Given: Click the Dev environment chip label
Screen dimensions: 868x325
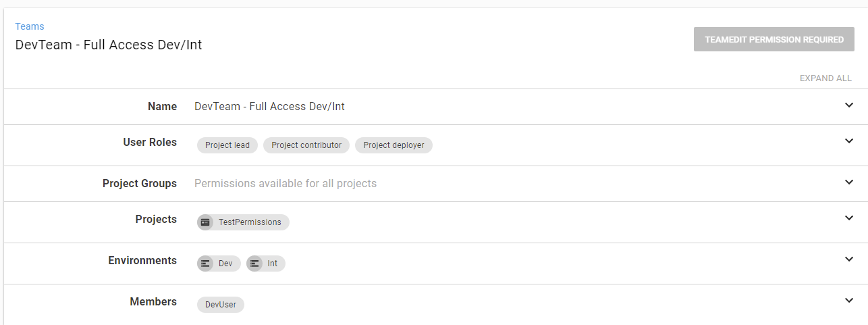Looking at the screenshot, I should pyautogui.click(x=225, y=264).
